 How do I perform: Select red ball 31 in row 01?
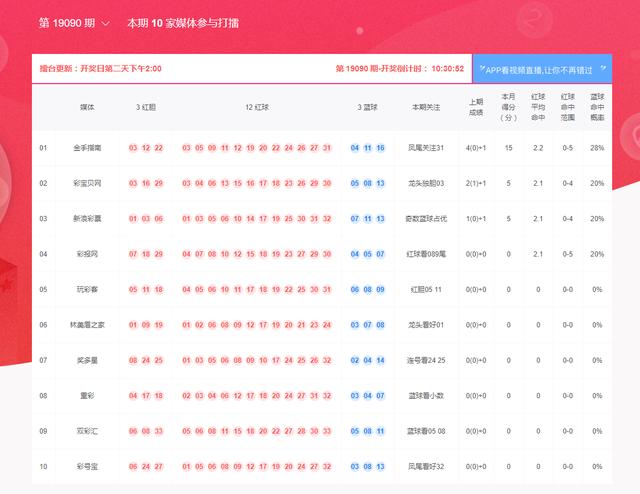pos(327,148)
